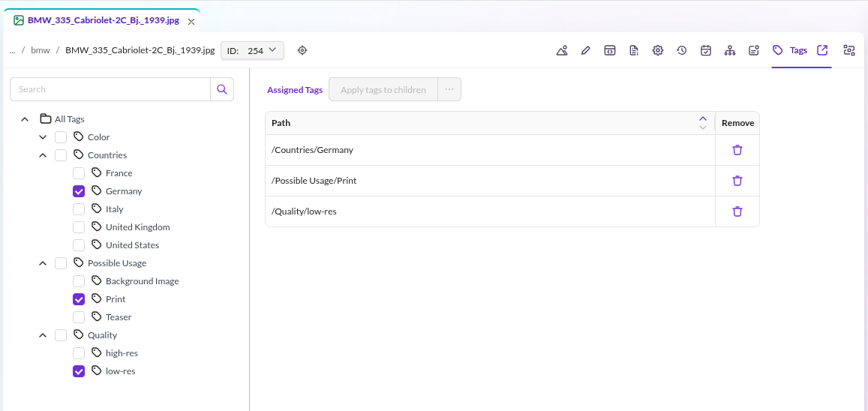
Task: Check the high-res tag checkbox
Action: point(79,353)
